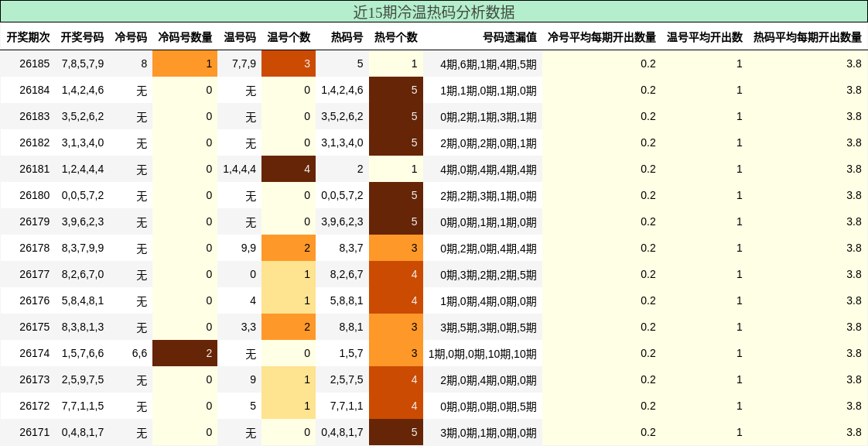The height and width of the screenshot is (446, 868).
Task: Select period cell 26173
Action: click(34, 379)
